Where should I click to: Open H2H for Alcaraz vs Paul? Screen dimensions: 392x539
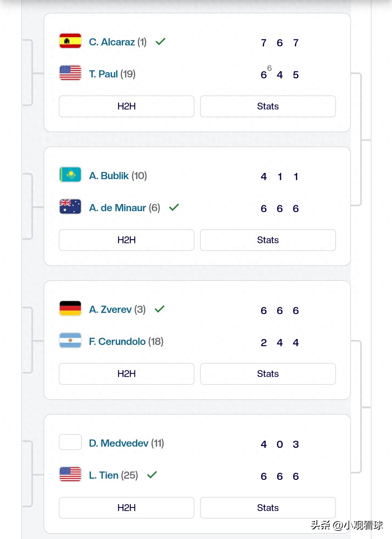(126, 106)
